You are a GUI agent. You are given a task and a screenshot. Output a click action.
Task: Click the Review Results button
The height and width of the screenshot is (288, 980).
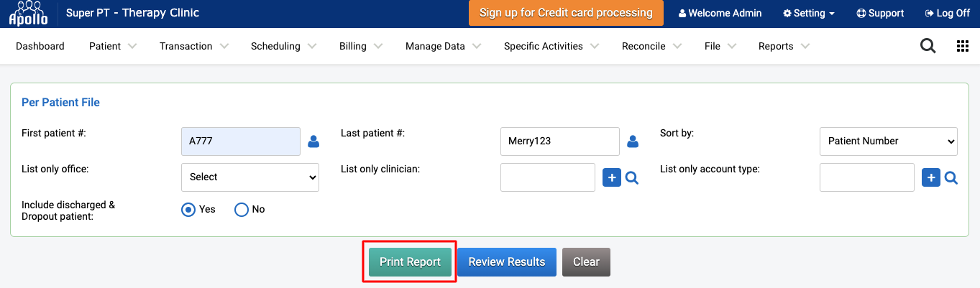[507, 262]
